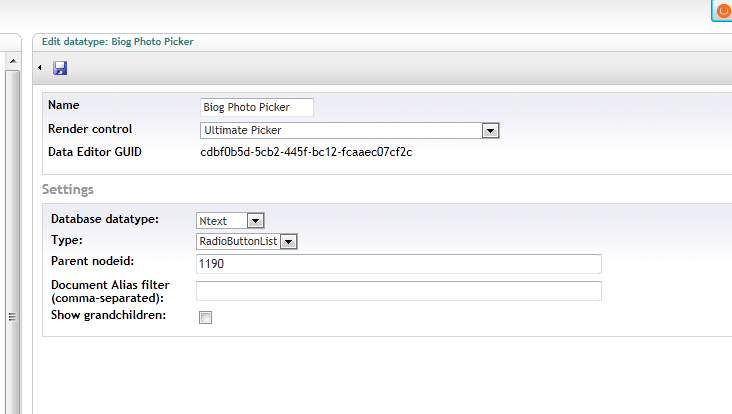
Task: Click the blue floppy disk save icon
Action: [x=60, y=68]
